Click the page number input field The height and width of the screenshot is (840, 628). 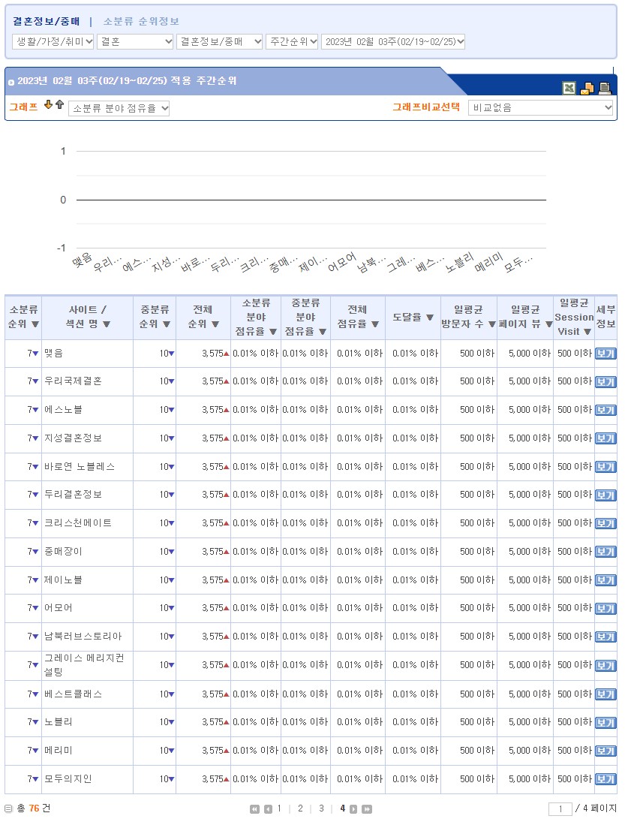tap(560, 809)
